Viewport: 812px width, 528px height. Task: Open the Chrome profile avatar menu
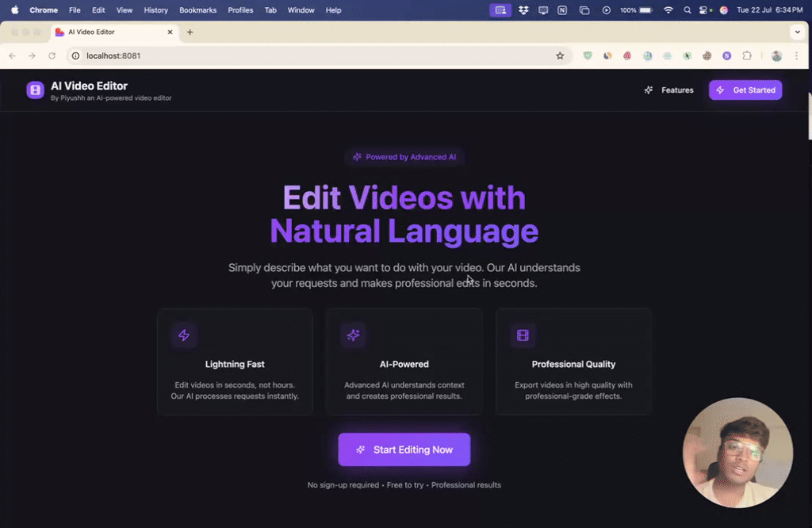coord(776,56)
